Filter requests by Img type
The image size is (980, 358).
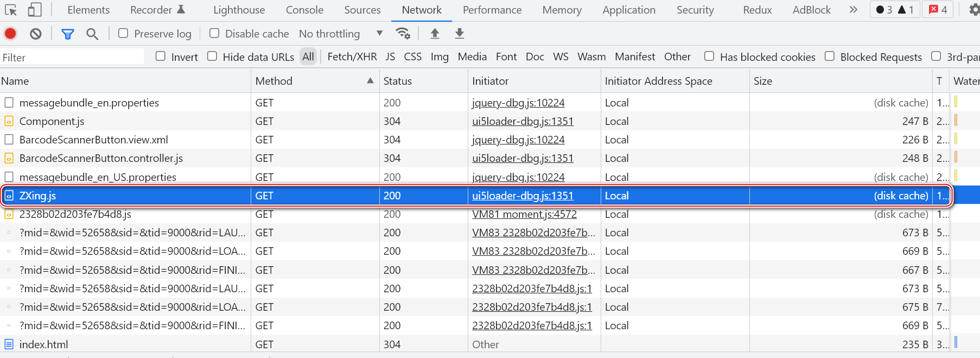tap(440, 56)
